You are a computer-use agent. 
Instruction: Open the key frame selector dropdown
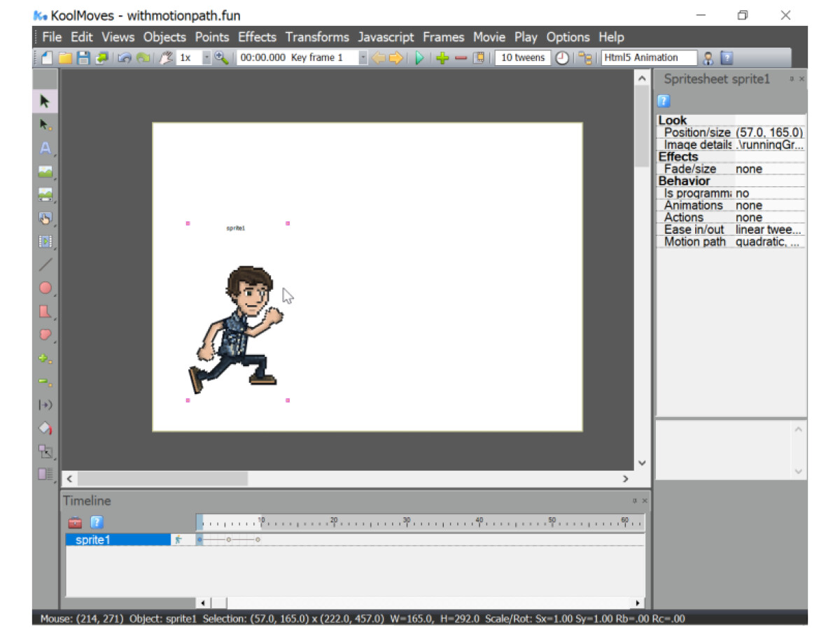pyautogui.click(x=363, y=58)
